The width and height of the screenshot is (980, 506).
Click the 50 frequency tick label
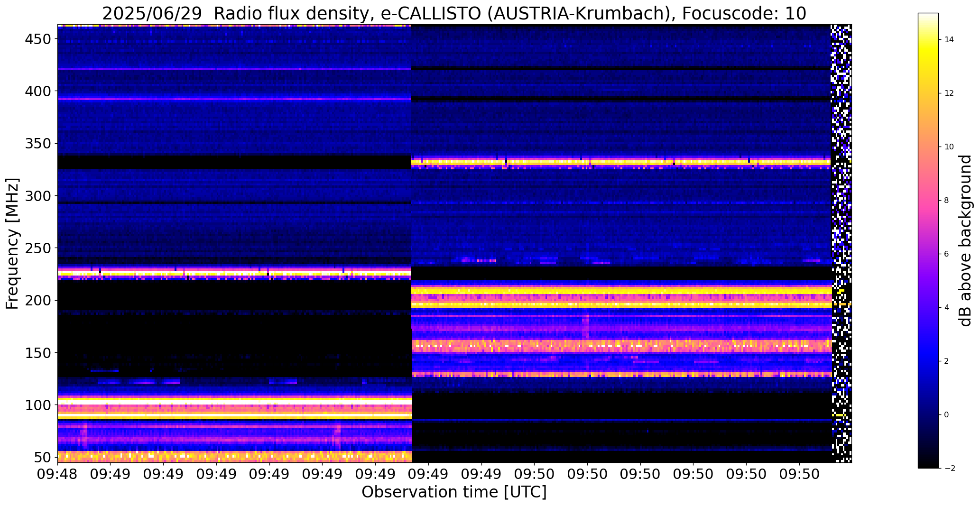click(x=43, y=458)
